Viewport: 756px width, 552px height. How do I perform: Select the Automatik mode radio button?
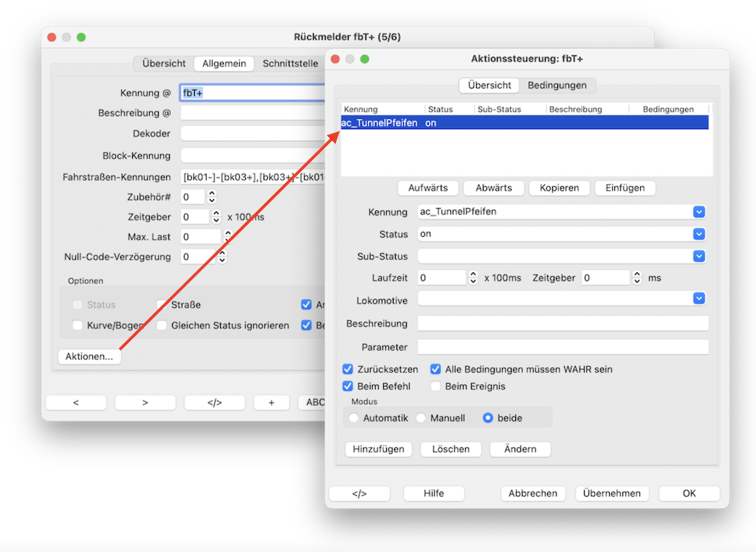point(354,418)
